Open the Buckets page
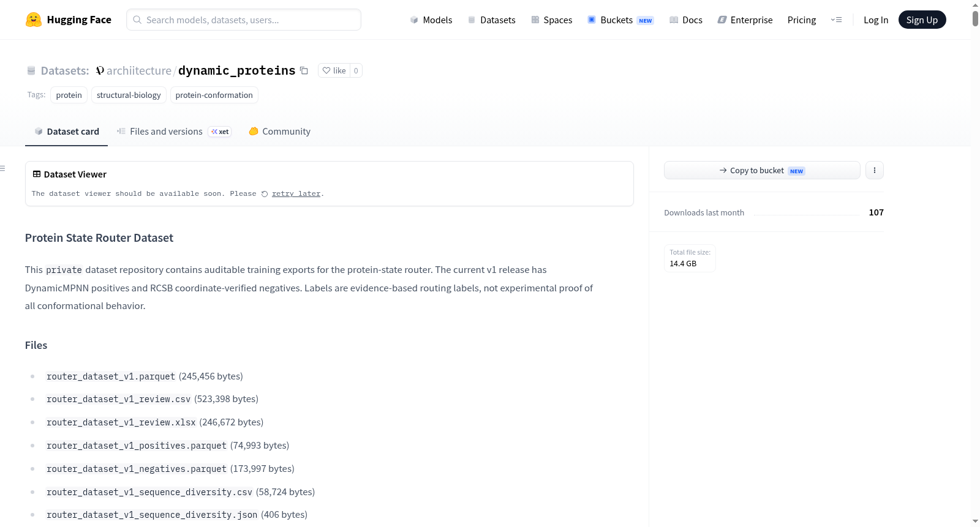 click(620, 20)
